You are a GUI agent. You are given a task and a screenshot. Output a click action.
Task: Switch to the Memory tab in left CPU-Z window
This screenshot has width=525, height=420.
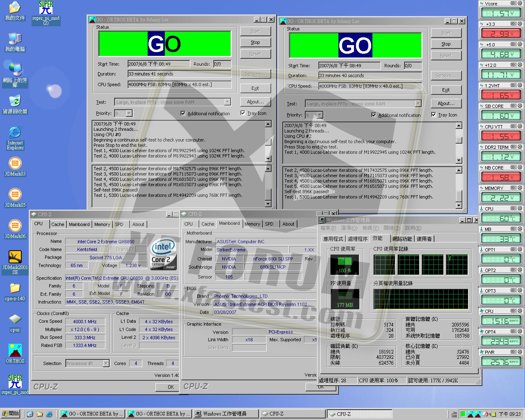click(102, 224)
